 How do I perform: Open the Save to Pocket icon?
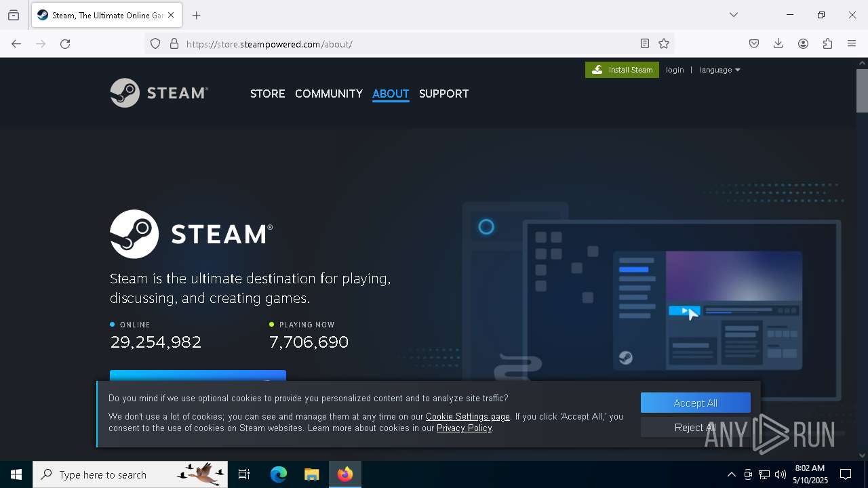click(754, 43)
